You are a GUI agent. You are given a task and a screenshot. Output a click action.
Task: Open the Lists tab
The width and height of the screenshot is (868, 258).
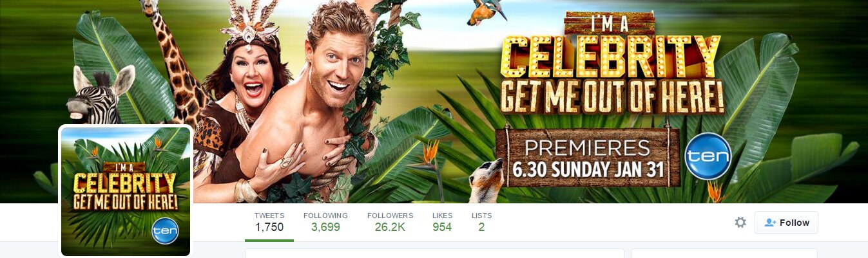tap(481, 222)
